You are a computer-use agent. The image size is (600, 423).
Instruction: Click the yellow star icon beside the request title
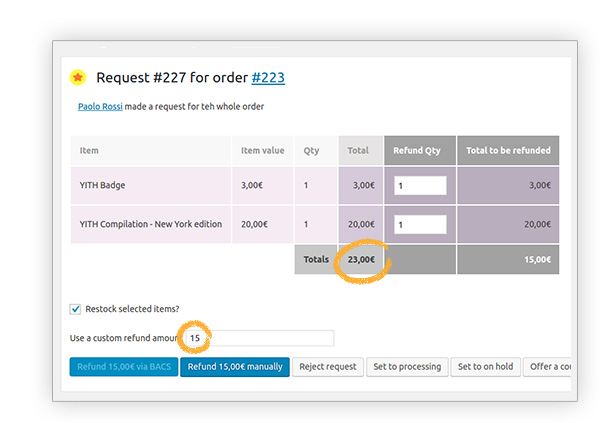tap(77, 78)
